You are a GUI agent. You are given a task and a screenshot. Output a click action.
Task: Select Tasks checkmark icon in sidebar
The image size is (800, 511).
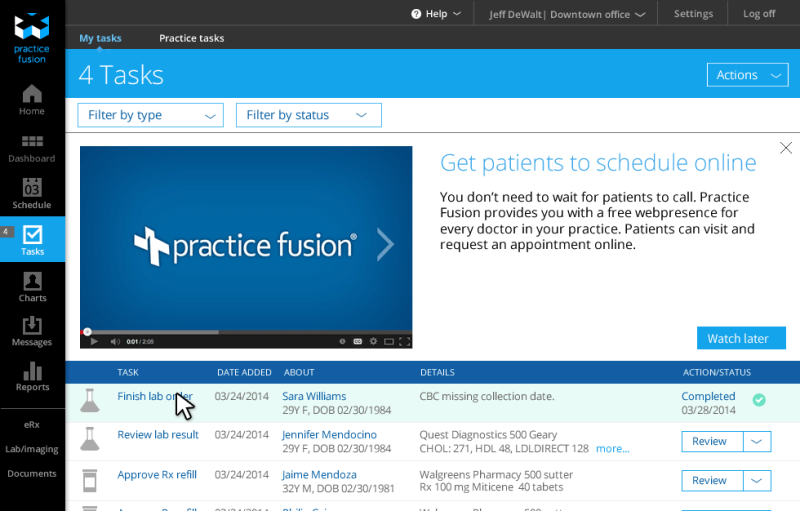[x=33, y=235]
